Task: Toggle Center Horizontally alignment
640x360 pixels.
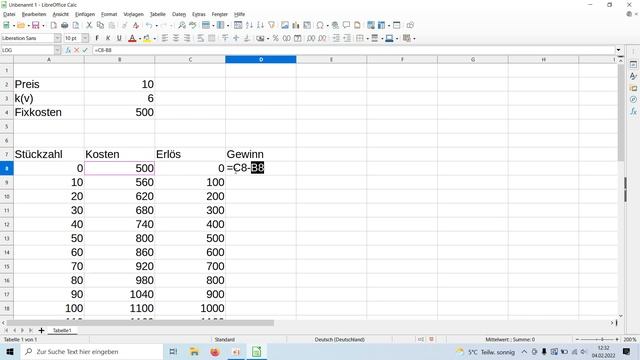Action: tap(176, 38)
